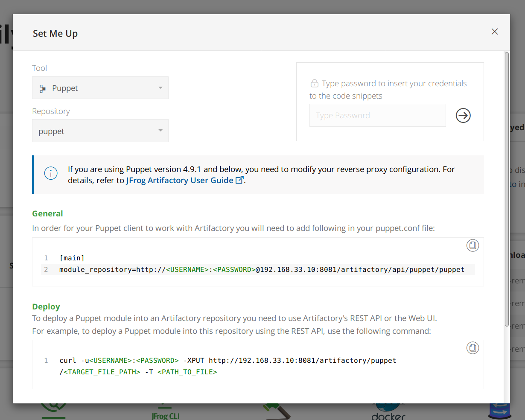
Task: Click the "Type password to insert your credentials" text
Action: [388, 90]
